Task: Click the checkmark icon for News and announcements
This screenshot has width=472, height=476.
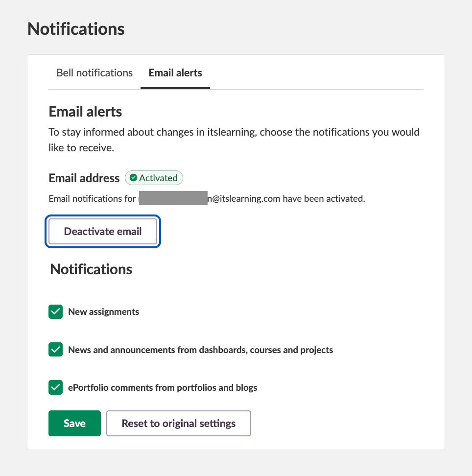Action: pos(55,350)
